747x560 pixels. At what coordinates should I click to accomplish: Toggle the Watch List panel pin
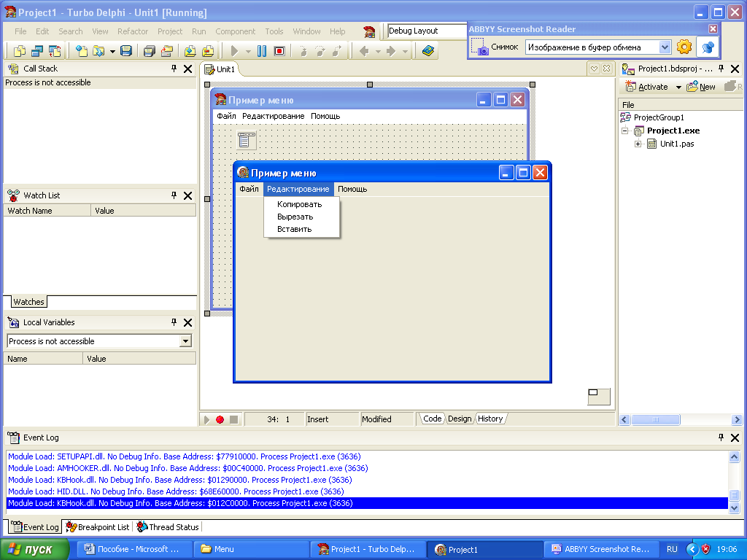[x=174, y=195]
